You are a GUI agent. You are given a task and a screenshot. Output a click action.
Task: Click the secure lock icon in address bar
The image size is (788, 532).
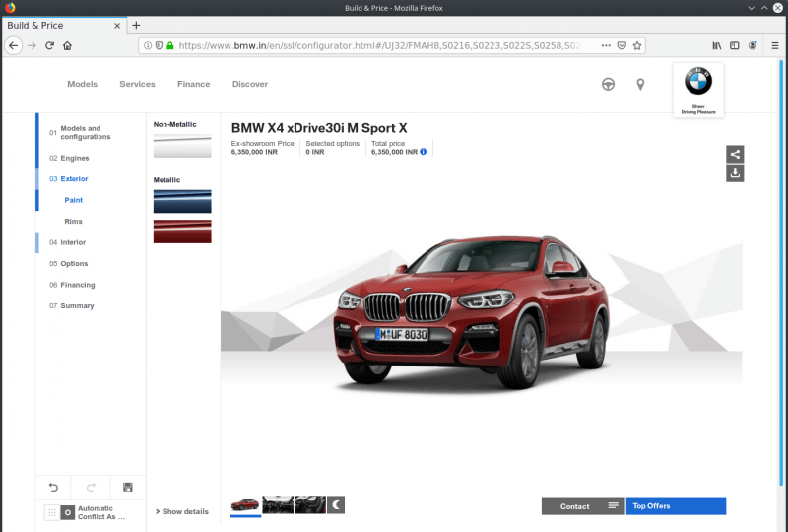(x=169, y=45)
